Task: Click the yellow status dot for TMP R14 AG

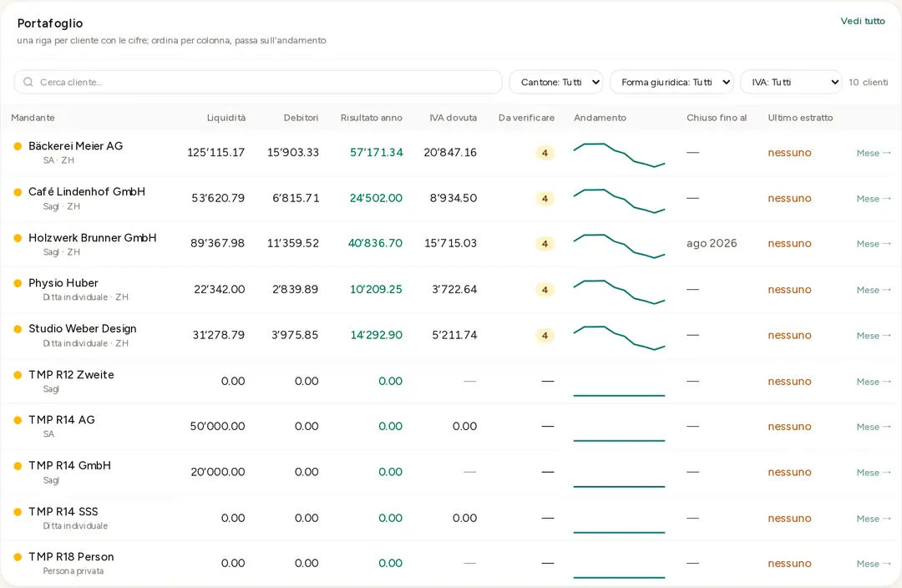Action: coord(18,420)
